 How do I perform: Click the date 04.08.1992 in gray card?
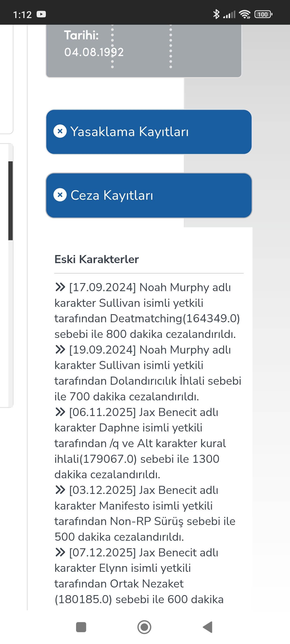94,52
